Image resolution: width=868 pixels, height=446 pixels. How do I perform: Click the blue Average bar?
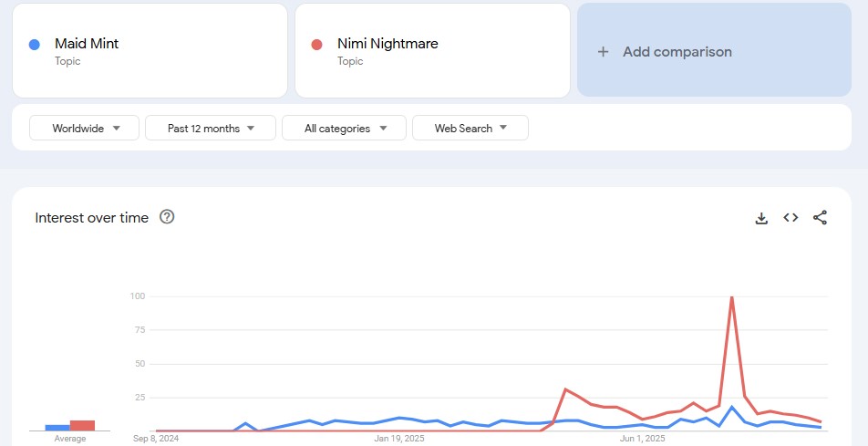coord(57,428)
